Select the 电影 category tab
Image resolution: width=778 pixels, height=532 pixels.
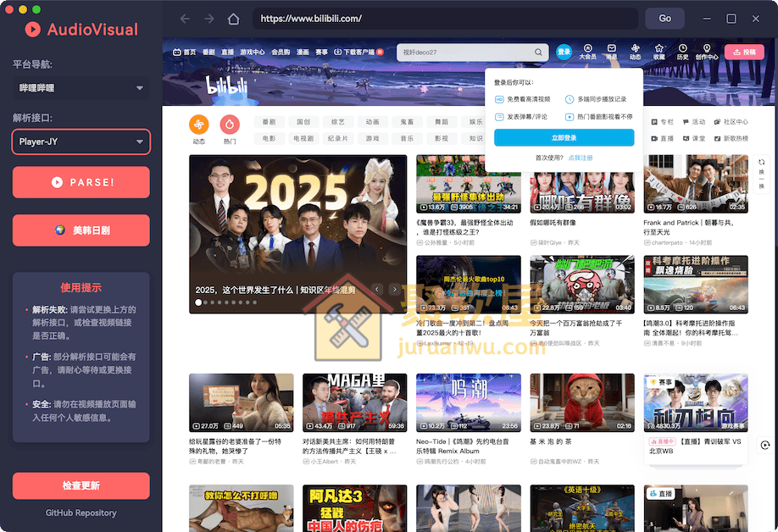[270, 138]
